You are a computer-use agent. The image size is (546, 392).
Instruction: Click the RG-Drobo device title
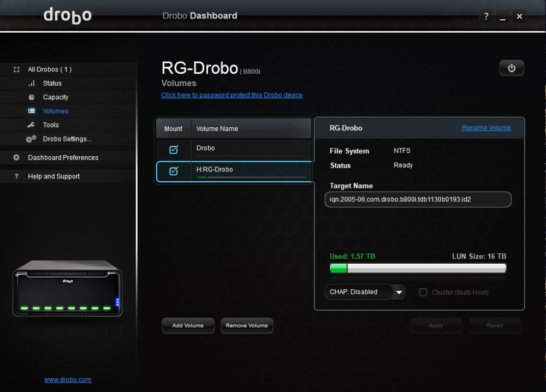pyautogui.click(x=200, y=68)
